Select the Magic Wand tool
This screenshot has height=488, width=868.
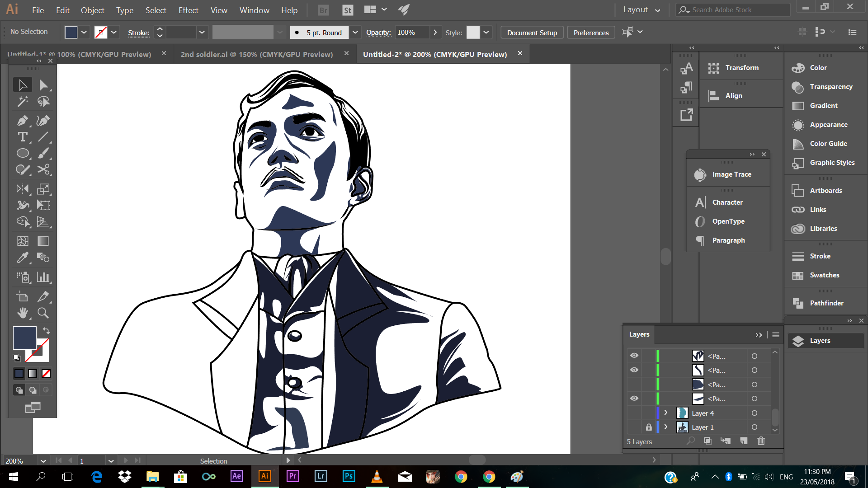pos(22,102)
